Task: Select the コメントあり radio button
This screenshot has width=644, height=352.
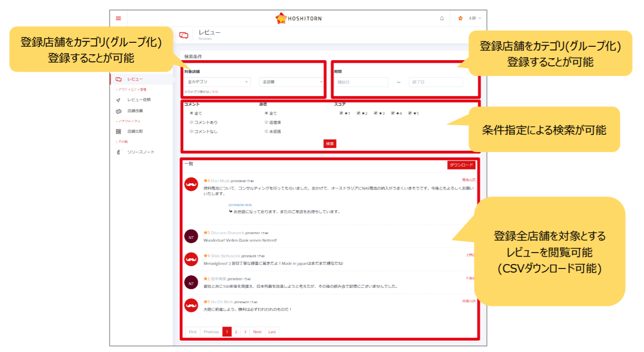Action: 192,122
